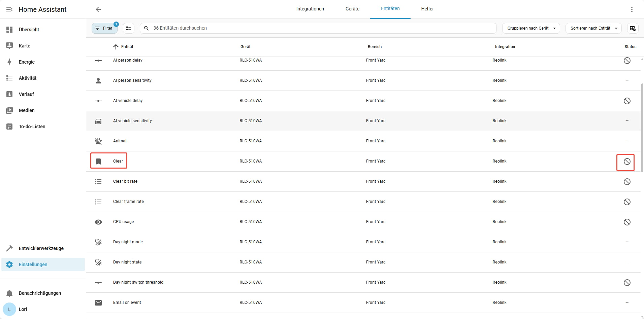Sort by the Gerät column header
Viewport: 644px width, 319px height.
[x=246, y=47]
